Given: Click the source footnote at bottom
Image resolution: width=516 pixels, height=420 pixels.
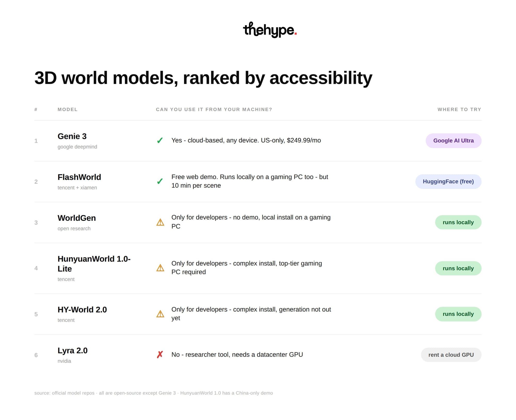Looking at the screenshot, I should click(154, 393).
